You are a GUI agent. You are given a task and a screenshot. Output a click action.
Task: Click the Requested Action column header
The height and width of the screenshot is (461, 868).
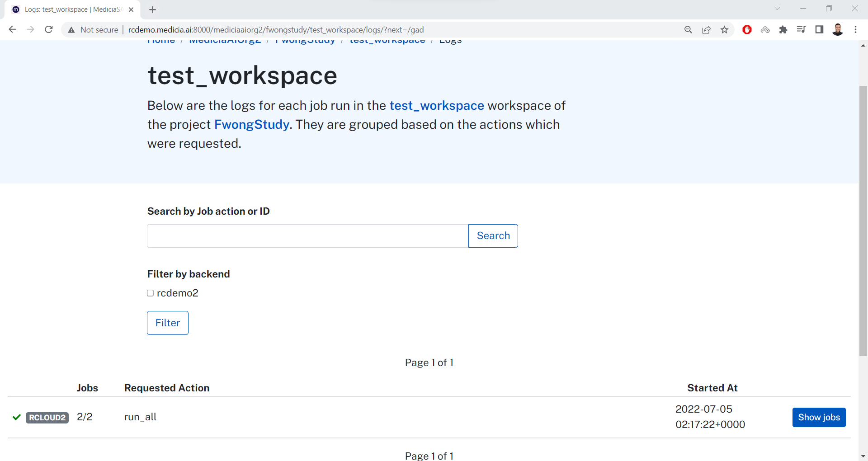(167, 388)
